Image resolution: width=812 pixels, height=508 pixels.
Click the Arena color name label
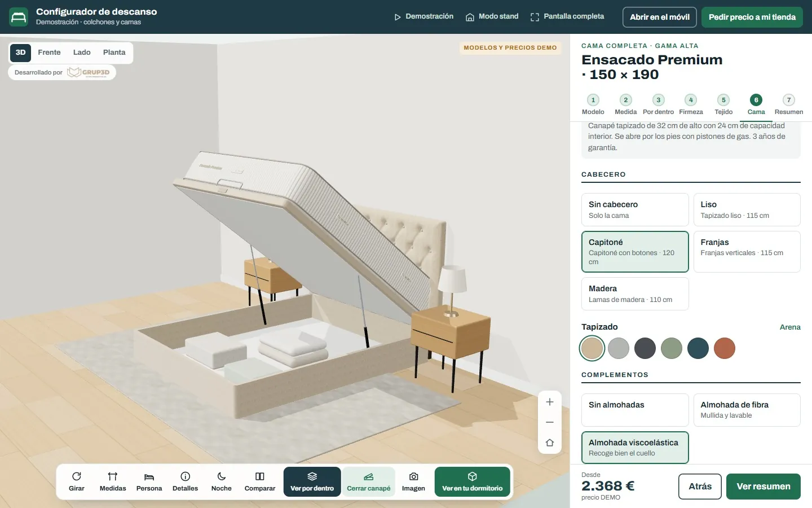790,327
